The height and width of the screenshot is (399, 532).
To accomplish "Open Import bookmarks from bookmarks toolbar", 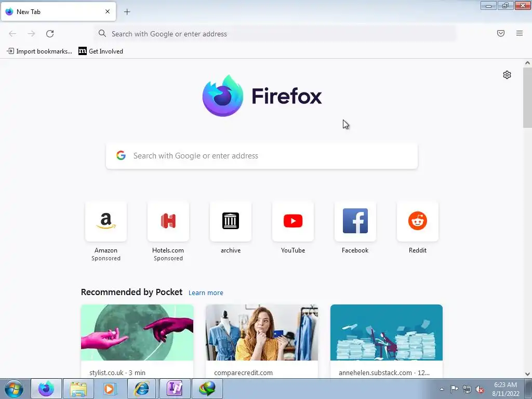I will 39,51.
